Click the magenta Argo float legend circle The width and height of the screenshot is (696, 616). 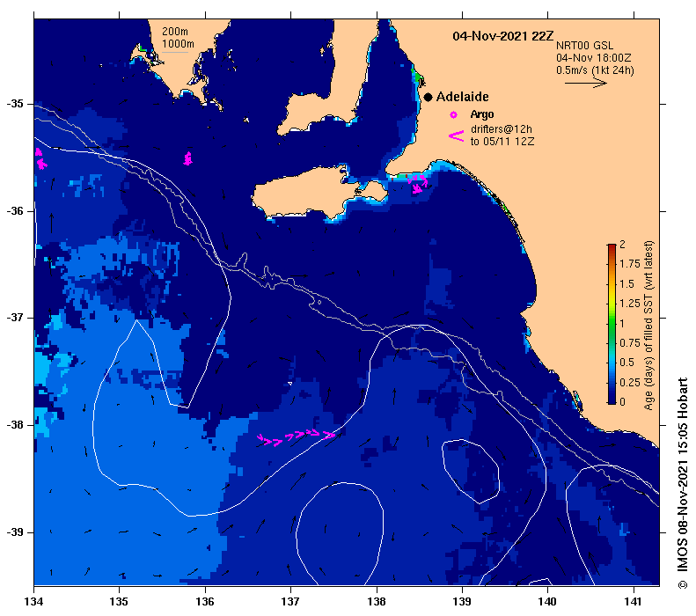tap(453, 115)
